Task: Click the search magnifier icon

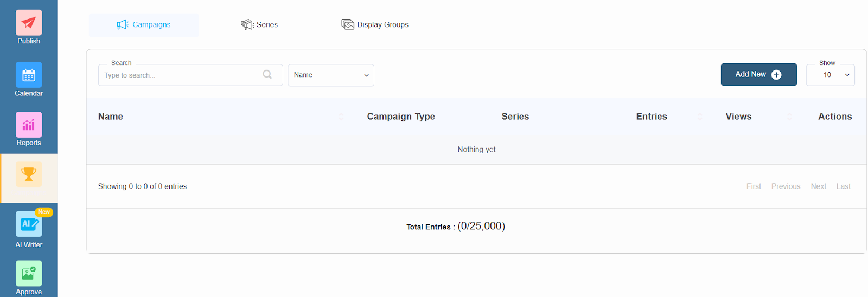Action: (x=267, y=75)
